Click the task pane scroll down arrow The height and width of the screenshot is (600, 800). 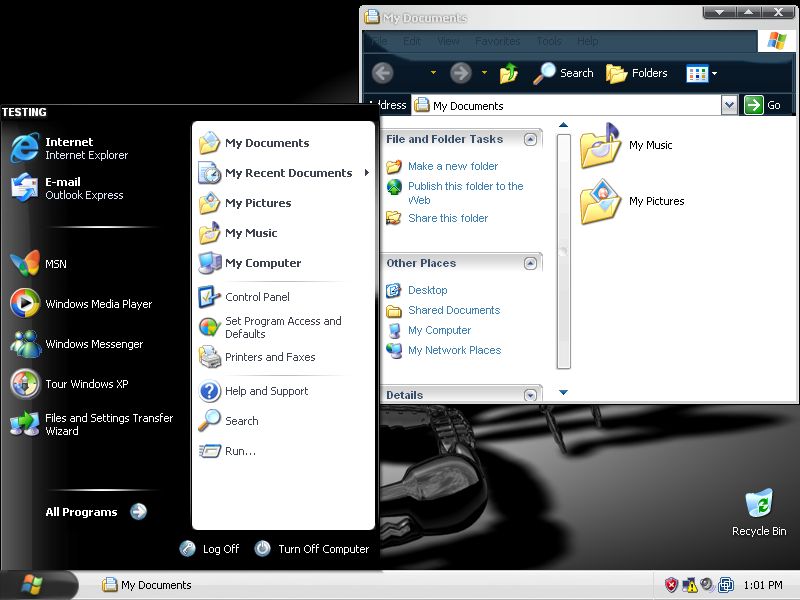click(563, 392)
